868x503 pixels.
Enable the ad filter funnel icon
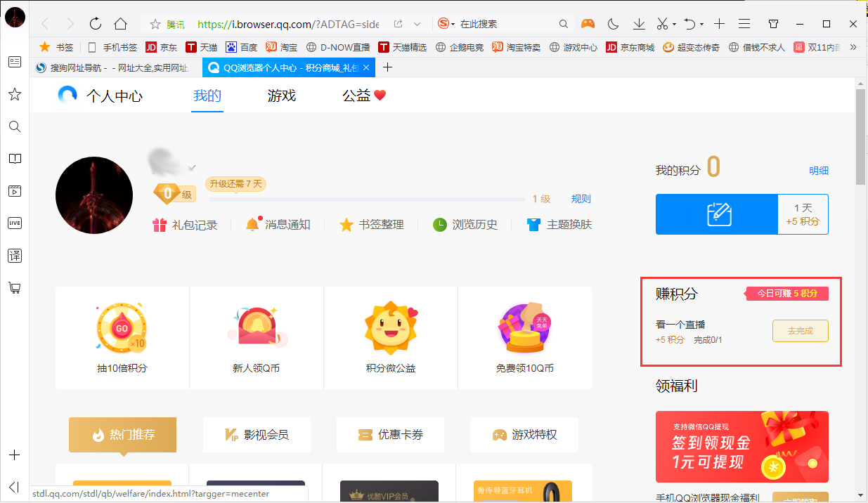pyautogui.click(x=773, y=23)
